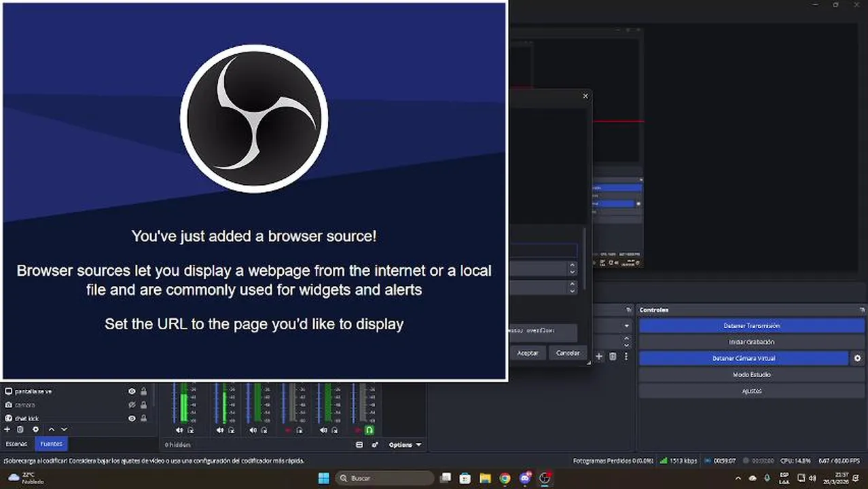Hide the 'chat kick' source

(x=132, y=418)
